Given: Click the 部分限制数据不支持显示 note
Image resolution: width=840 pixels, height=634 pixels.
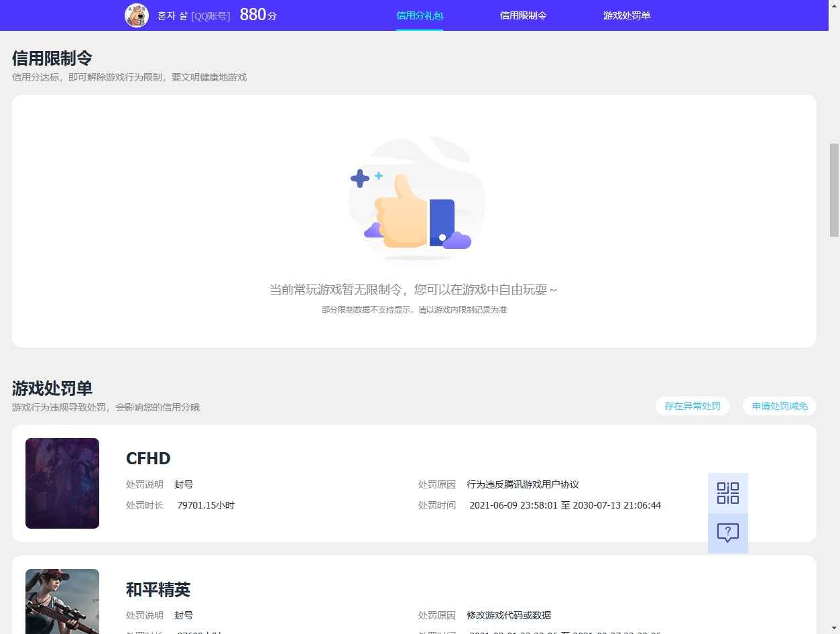Looking at the screenshot, I should pyautogui.click(x=414, y=310).
